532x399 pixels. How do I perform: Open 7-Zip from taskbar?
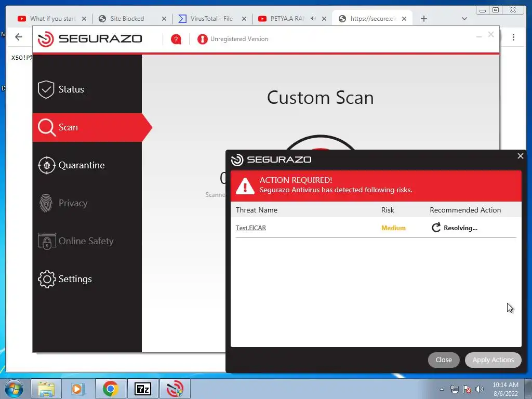coord(142,389)
